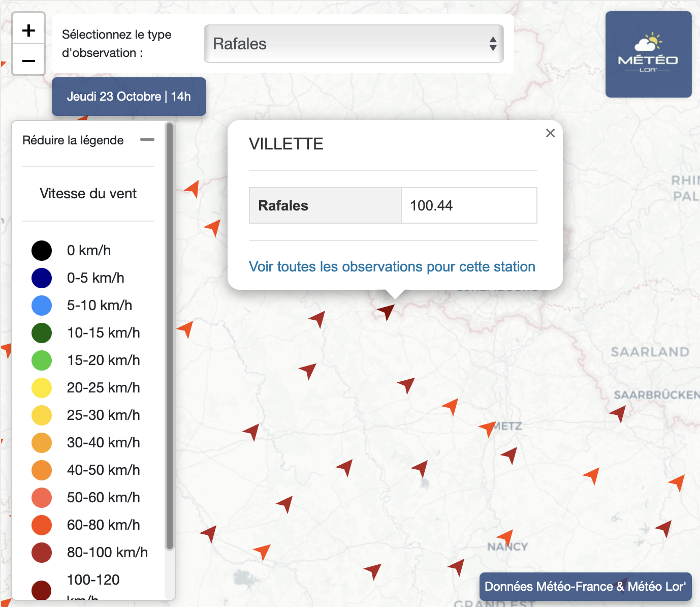Open all observations link for this station
The height and width of the screenshot is (607, 700).
pos(392,267)
